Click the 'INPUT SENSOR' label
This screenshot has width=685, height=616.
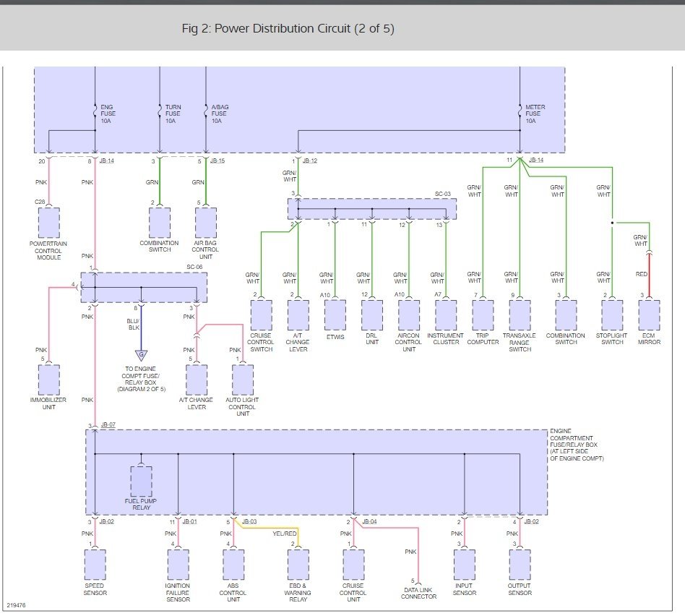(465, 589)
